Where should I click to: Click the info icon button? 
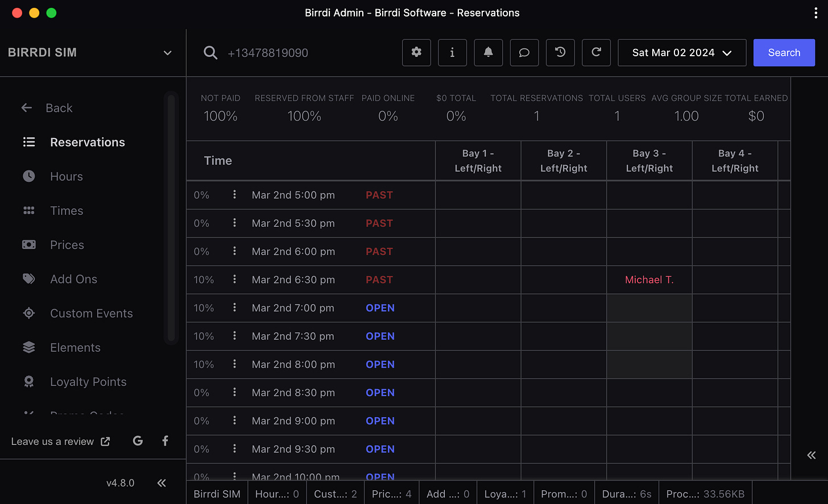452,53
